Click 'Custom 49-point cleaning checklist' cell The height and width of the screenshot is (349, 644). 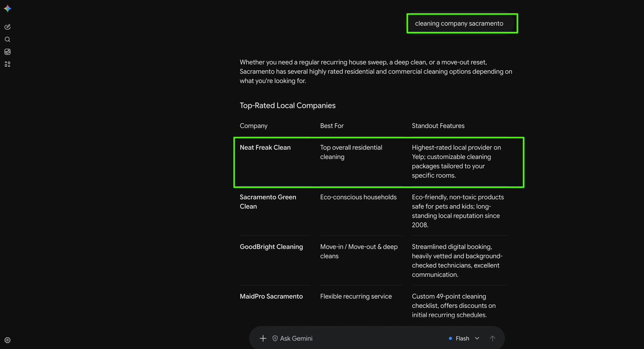point(454,306)
